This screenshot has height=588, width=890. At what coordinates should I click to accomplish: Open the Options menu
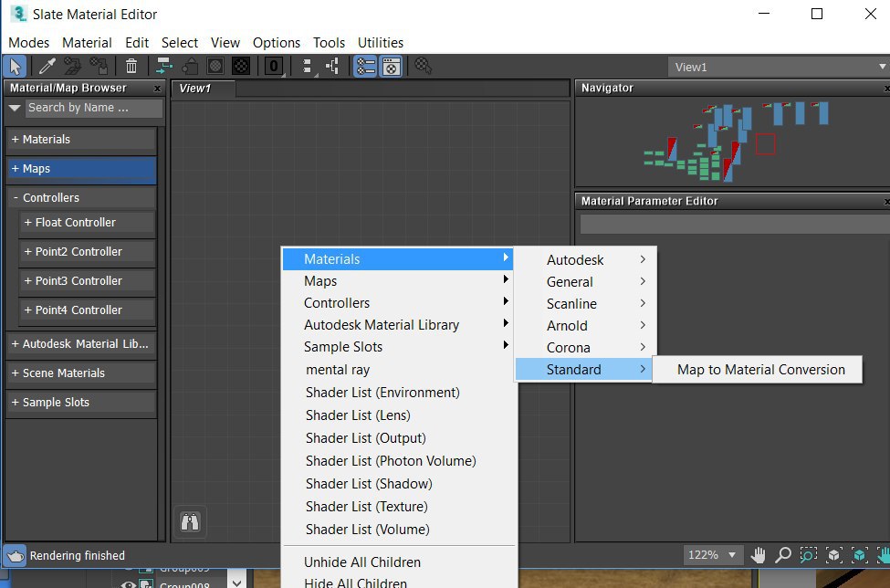277,43
